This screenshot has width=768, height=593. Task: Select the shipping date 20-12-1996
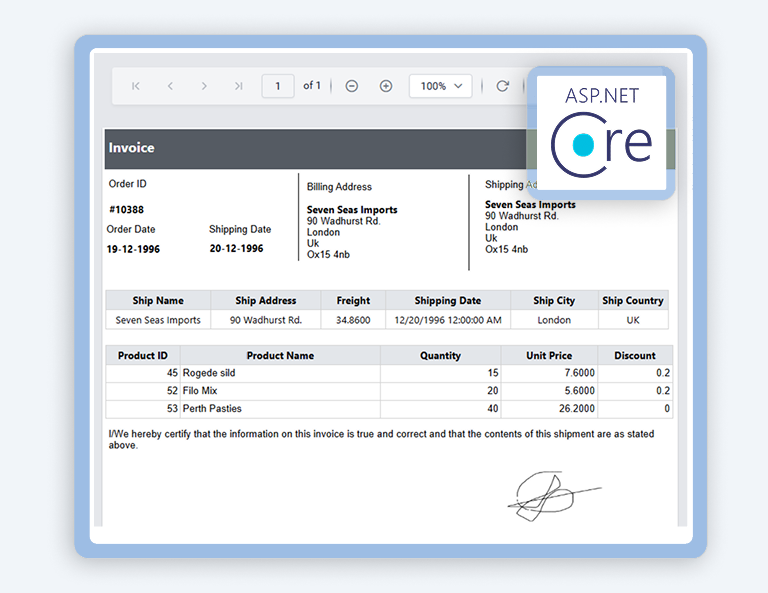(236, 248)
